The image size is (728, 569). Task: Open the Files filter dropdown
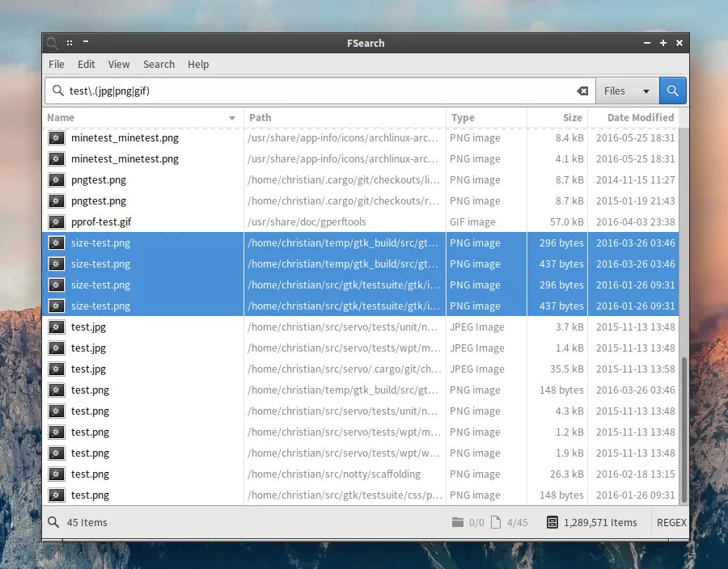click(627, 91)
